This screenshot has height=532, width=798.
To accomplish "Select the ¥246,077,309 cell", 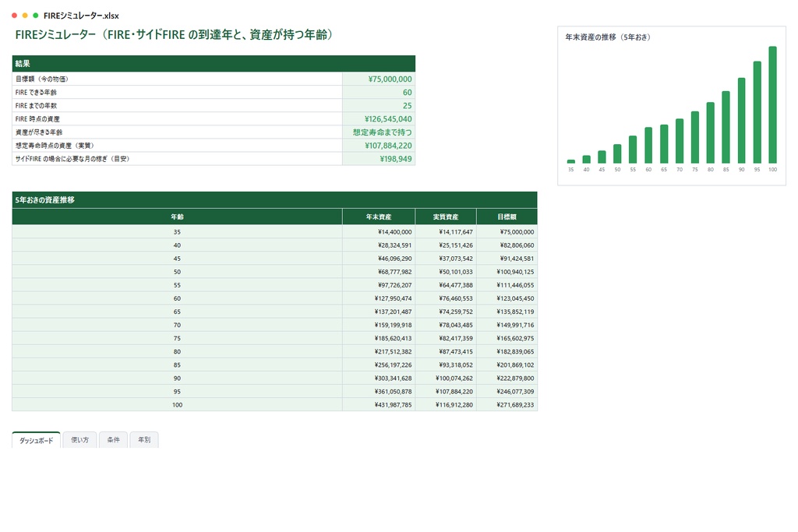I will click(x=507, y=391).
